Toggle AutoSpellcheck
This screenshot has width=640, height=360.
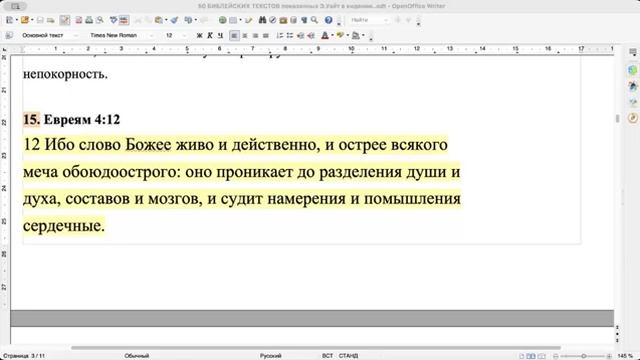[x=124, y=20]
